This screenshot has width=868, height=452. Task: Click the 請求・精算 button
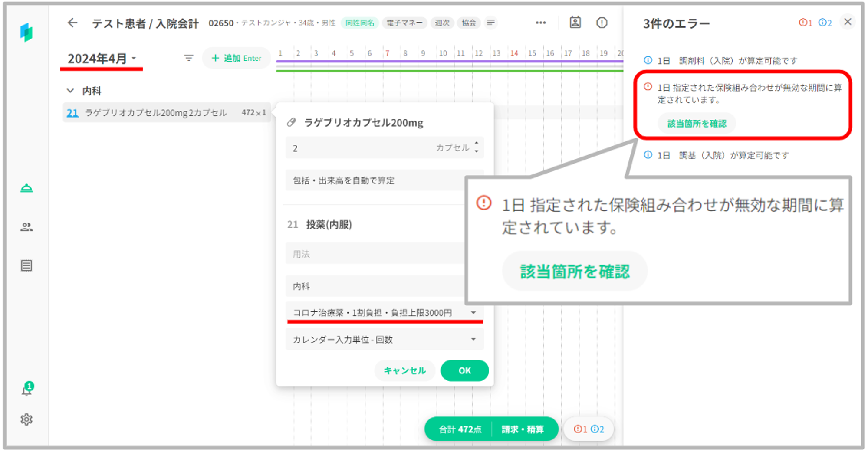point(523,429)
